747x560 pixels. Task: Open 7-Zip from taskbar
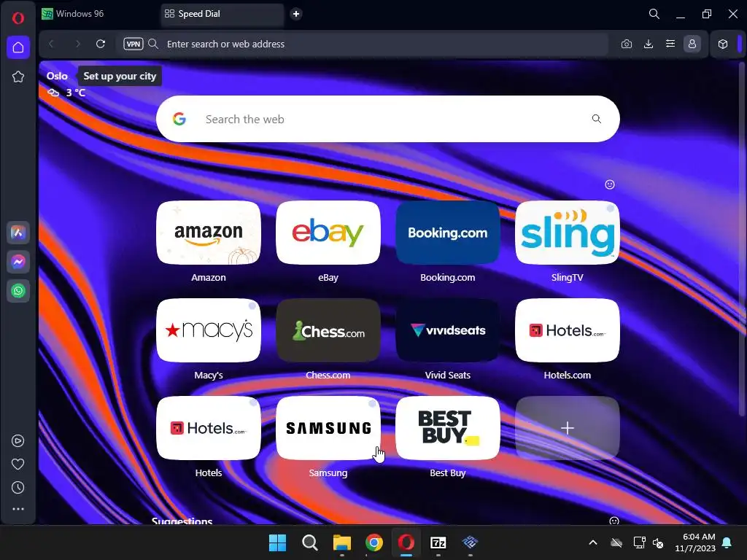(438, 542)
